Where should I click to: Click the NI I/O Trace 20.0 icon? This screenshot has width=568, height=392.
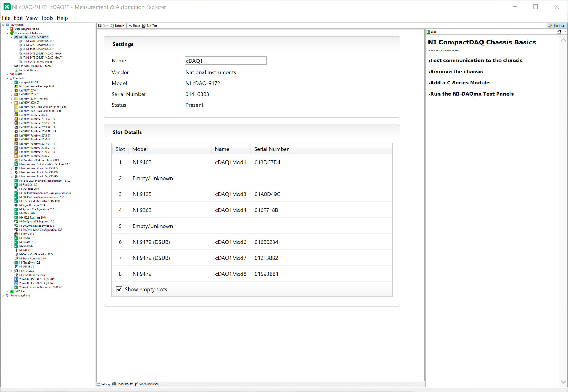point(16,189)
